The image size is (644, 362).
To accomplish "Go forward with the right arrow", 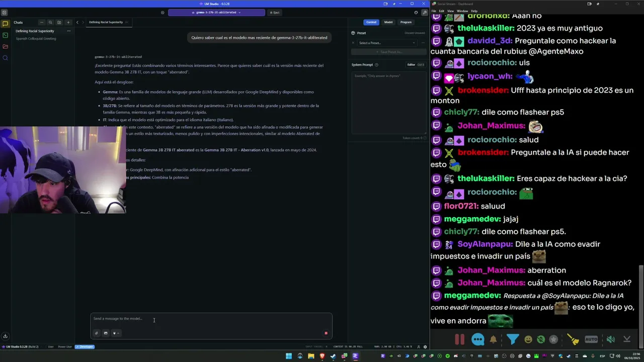I will (83, 22).
